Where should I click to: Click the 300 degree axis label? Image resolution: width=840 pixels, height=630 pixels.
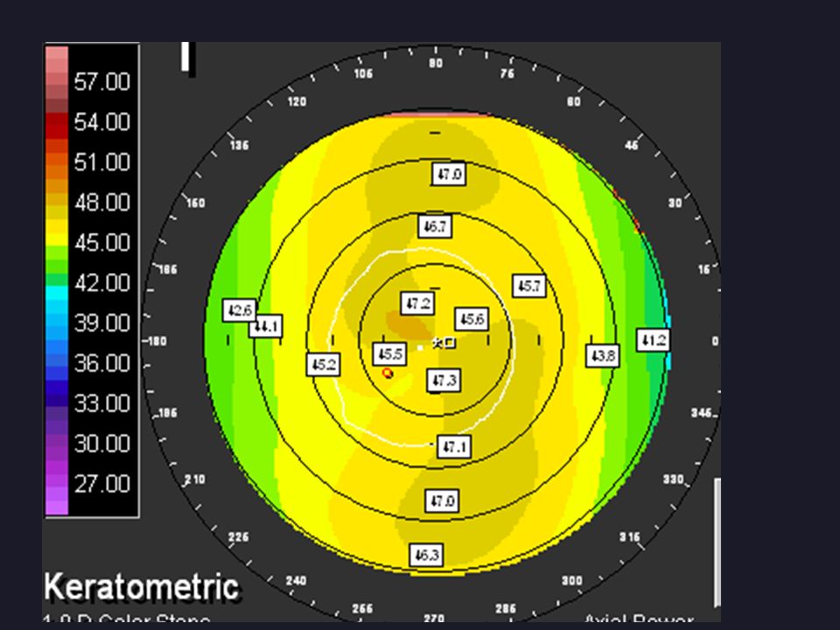coord(571,580)
